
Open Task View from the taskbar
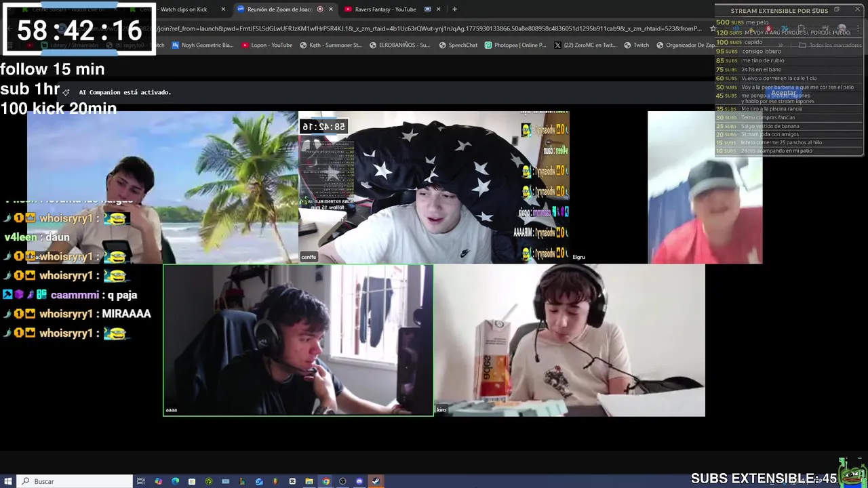coord(141,481)
